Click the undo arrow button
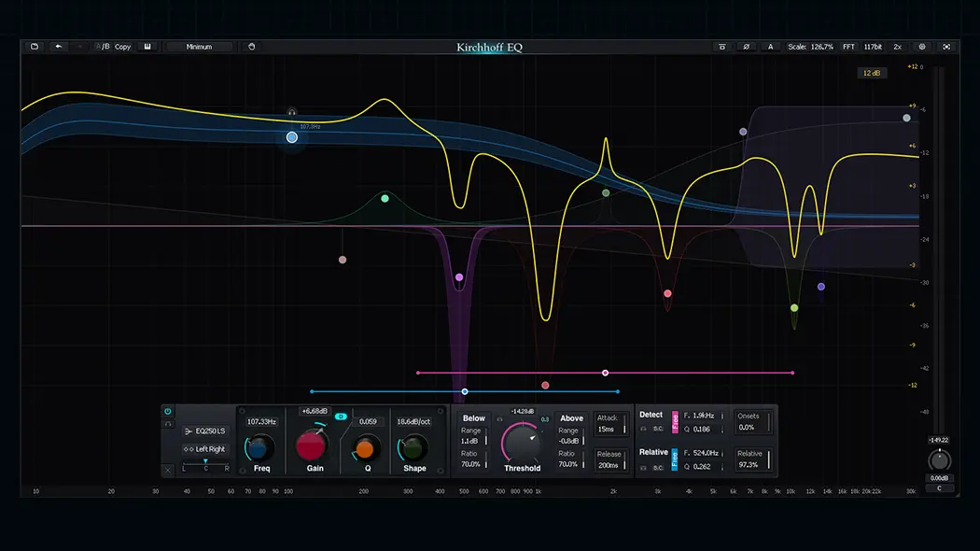The image size is (980, 551). click(x=58, y=47)
